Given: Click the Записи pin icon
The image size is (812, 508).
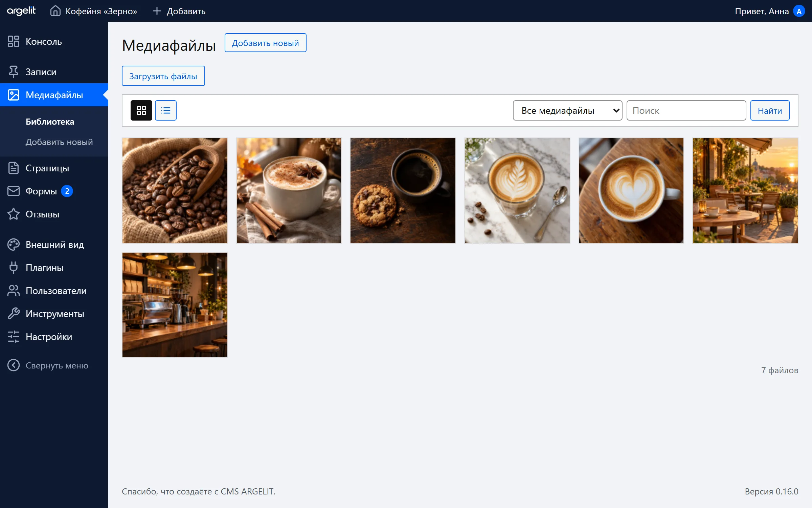Looking at the screenshot, I should (x=14, y=72).
